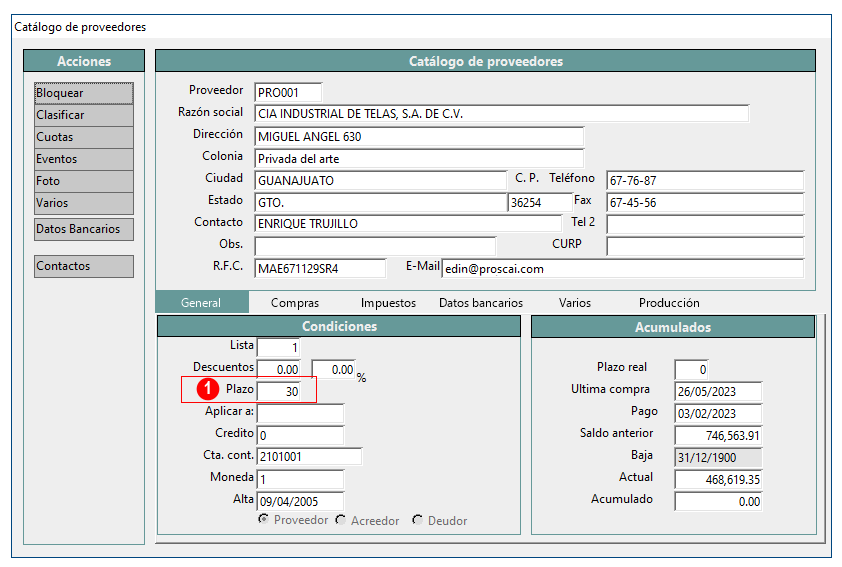Open the Datos bancarios tab
The height and width of the screenshot is (567, 842).
481,303
